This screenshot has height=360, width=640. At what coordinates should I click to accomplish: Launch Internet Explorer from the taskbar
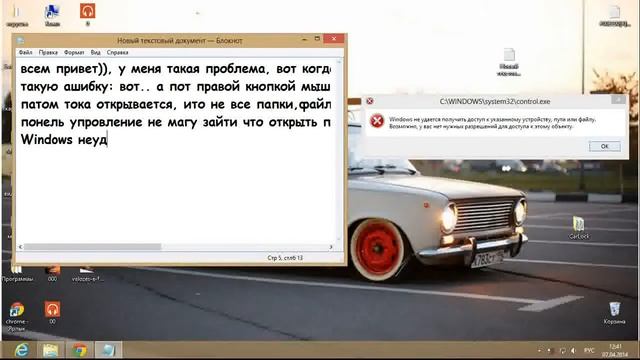pyautogui.click(x=21, y=350)
